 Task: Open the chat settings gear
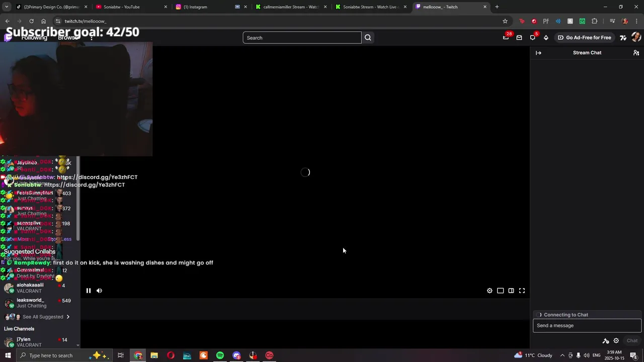pos(616,341)
